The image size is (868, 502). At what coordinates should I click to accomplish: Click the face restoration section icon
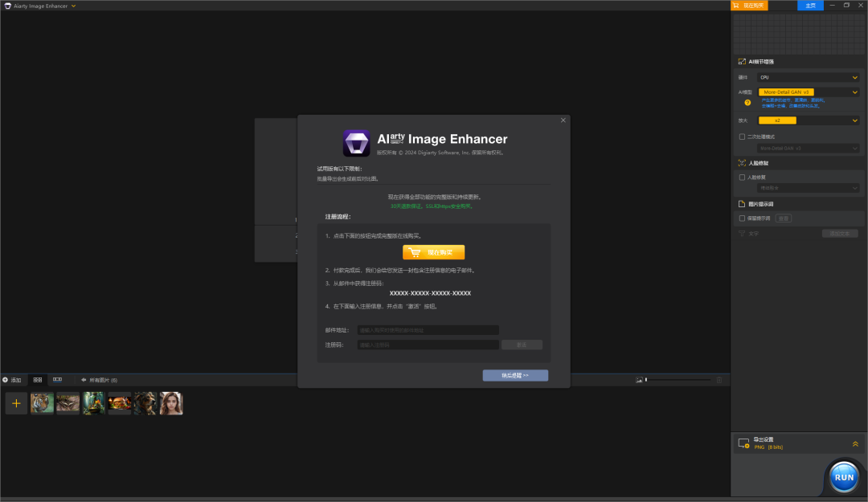742,163
